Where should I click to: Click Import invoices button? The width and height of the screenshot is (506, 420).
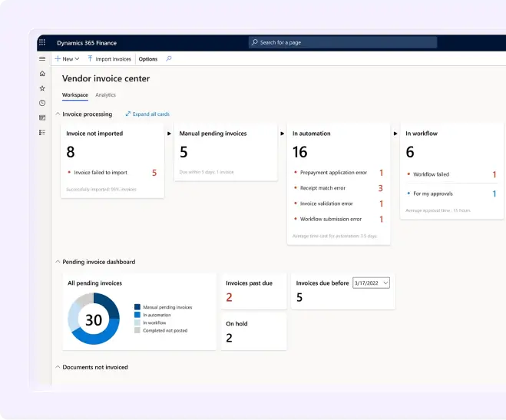109,59
